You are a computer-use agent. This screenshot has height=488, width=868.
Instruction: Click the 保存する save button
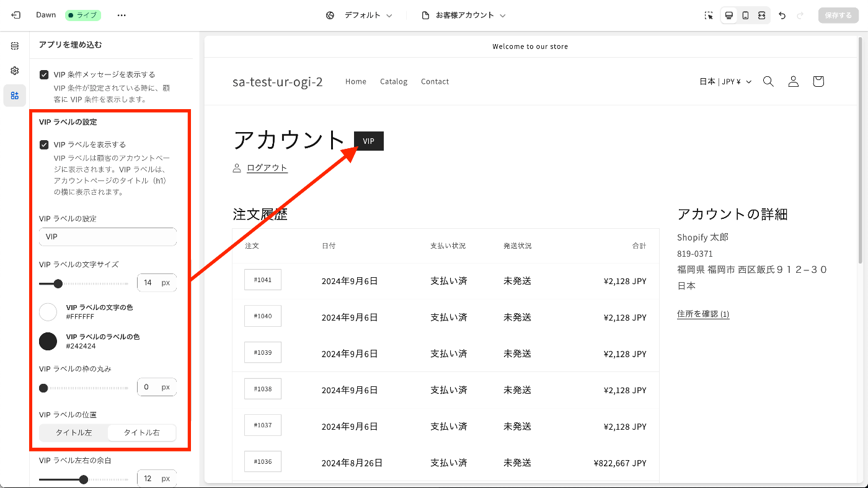click(838, 16)
